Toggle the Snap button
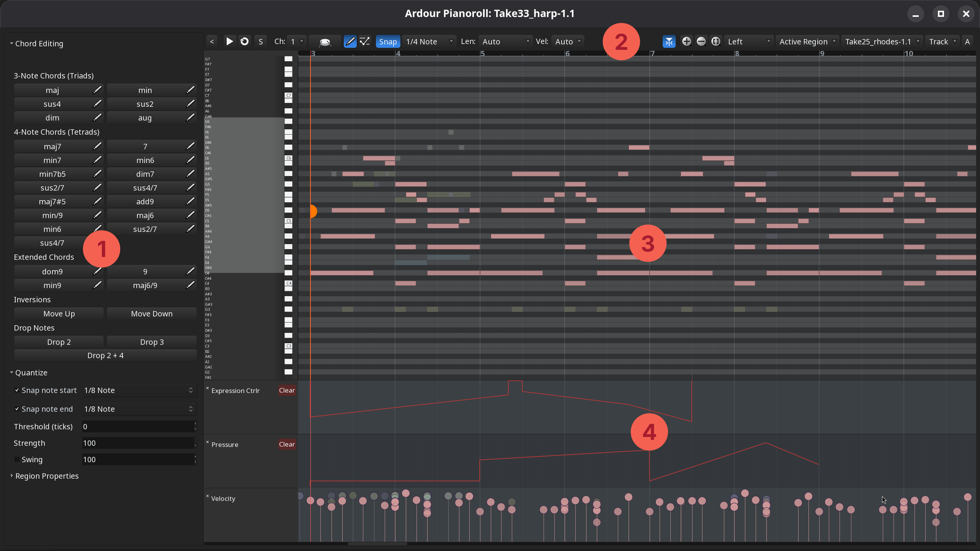The width and height of the screenshot is (980, 551). [x=388, y=41]
